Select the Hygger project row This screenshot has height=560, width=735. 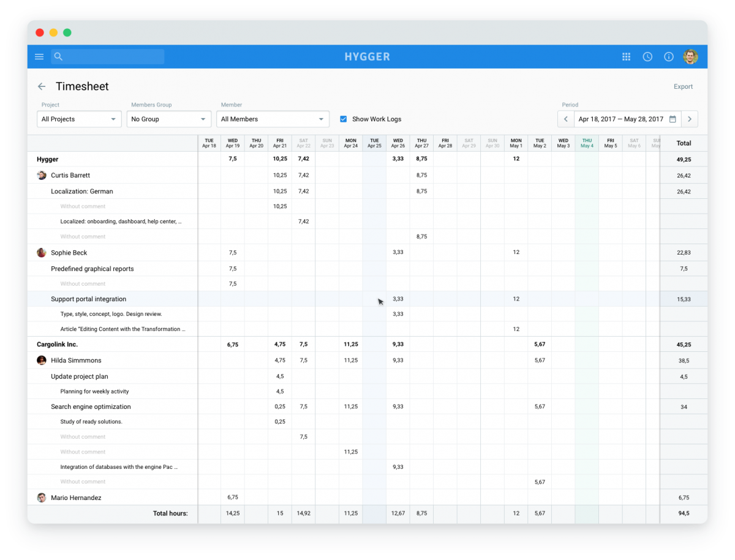coord(367,159)
